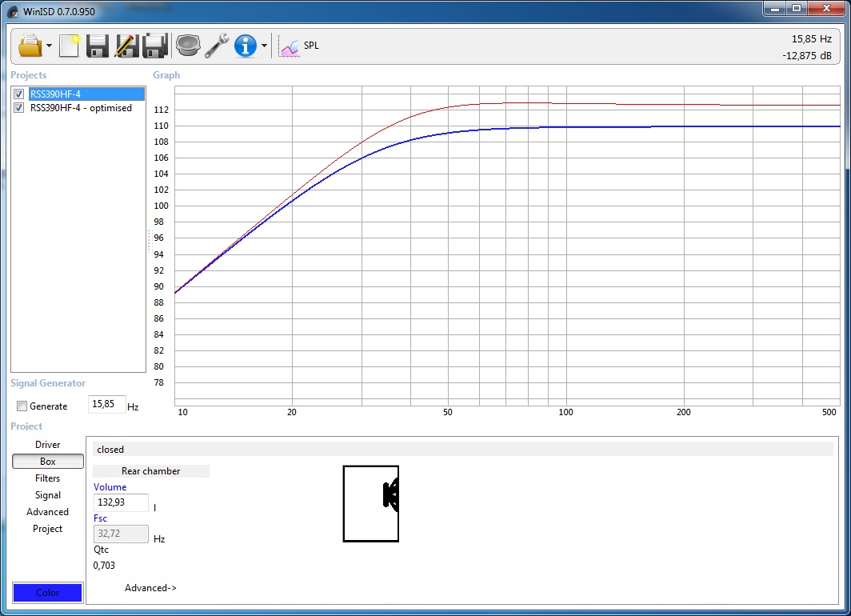This screenshot has width=851, height=616.
Task: Enable the Generate signal checkbox
Action: pos(22,406)
